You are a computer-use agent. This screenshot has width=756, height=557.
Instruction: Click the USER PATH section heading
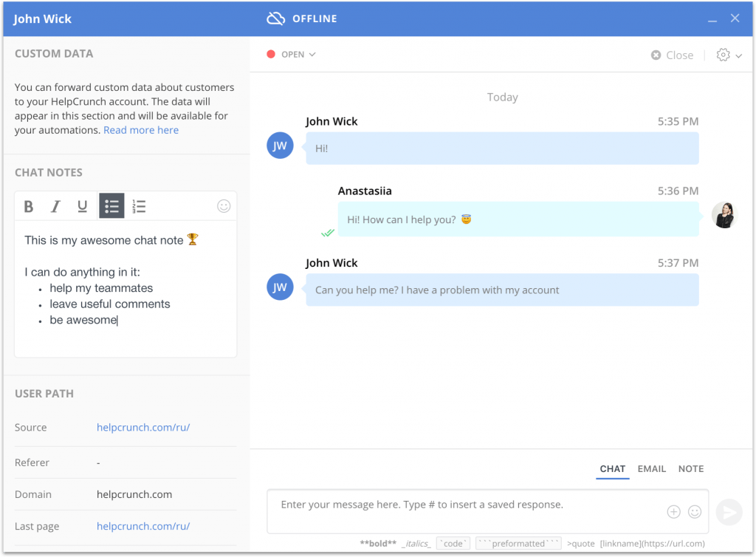[x=44, y=394]
